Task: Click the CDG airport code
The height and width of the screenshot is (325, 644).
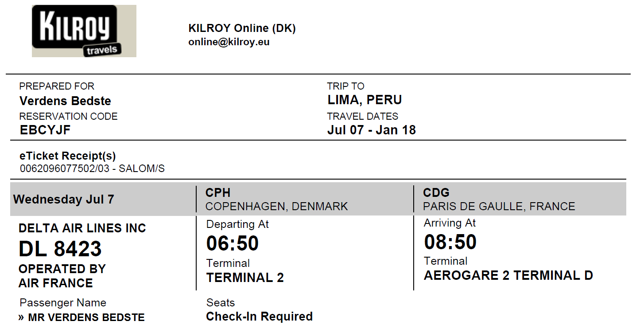Action: coord(436,193)
